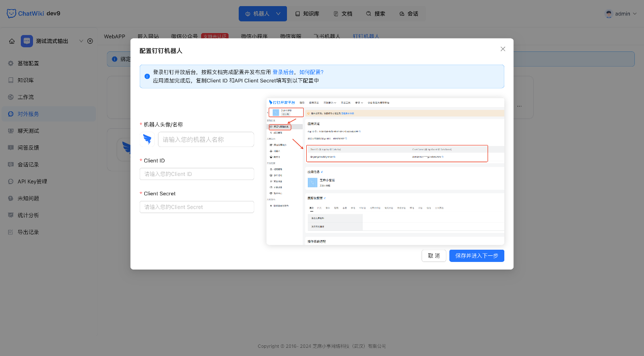Click the 工作流 sidebar icon
Screen dimensions: 644x356
[x=11, y=97]
